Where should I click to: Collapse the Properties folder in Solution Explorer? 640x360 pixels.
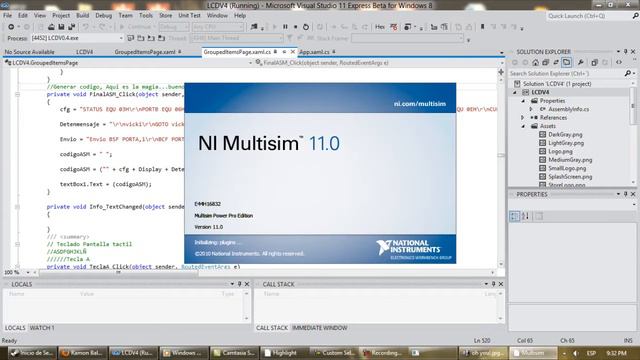[523, 101]
